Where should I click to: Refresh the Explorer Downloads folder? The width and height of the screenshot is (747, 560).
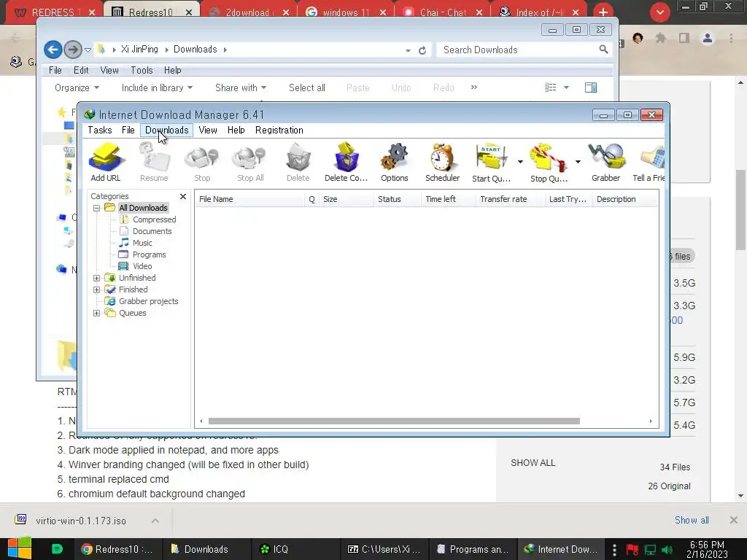pos(422,50)
